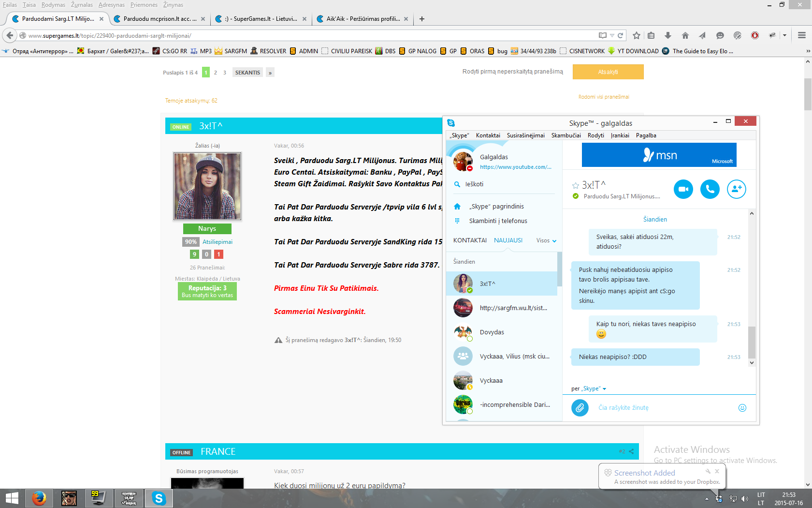Viewport: 812px width, 508px height.
Task: Click the Opera-style red O toolbar icon
Action: coord(755,35)
